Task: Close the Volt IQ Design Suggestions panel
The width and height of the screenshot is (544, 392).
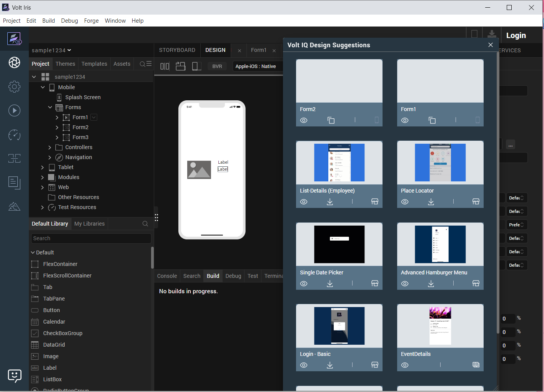Action: [491, 45]
